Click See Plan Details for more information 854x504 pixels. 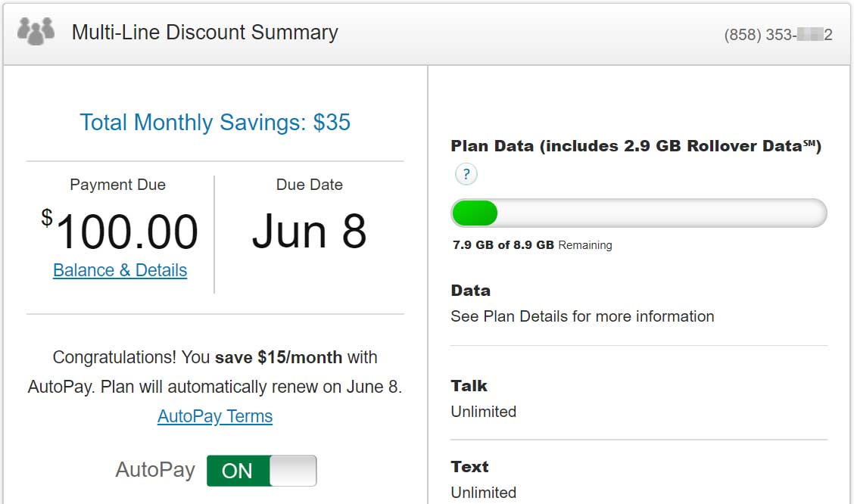pyautogui.click(x=581, y=316)
